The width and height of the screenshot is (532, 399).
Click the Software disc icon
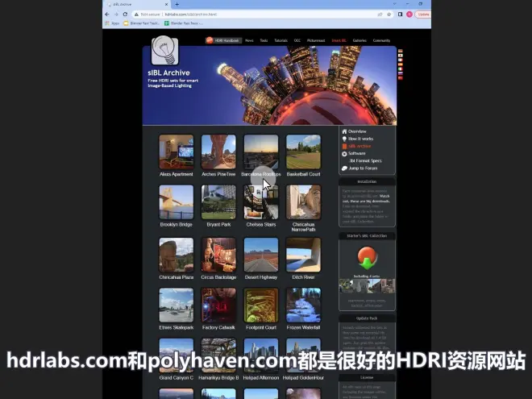(344, 154)
